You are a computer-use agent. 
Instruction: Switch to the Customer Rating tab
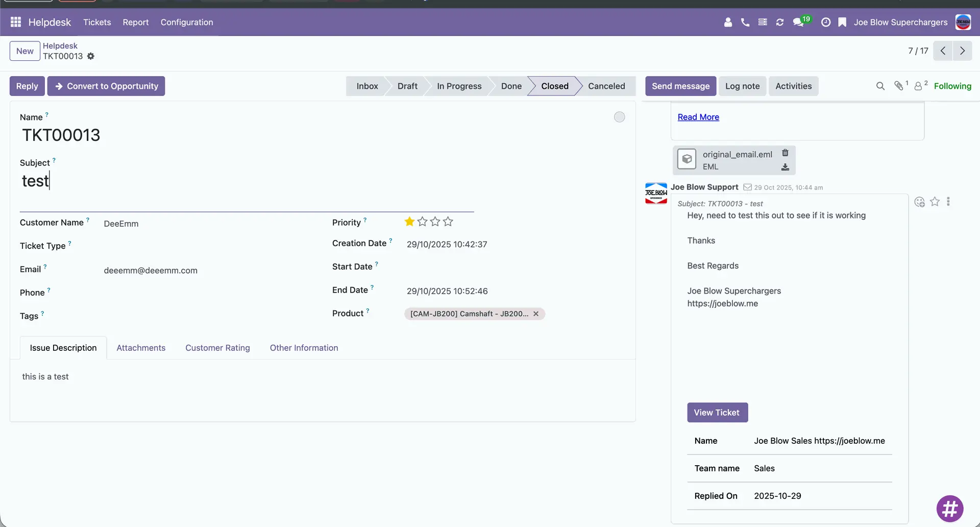[x=217, y=347]
